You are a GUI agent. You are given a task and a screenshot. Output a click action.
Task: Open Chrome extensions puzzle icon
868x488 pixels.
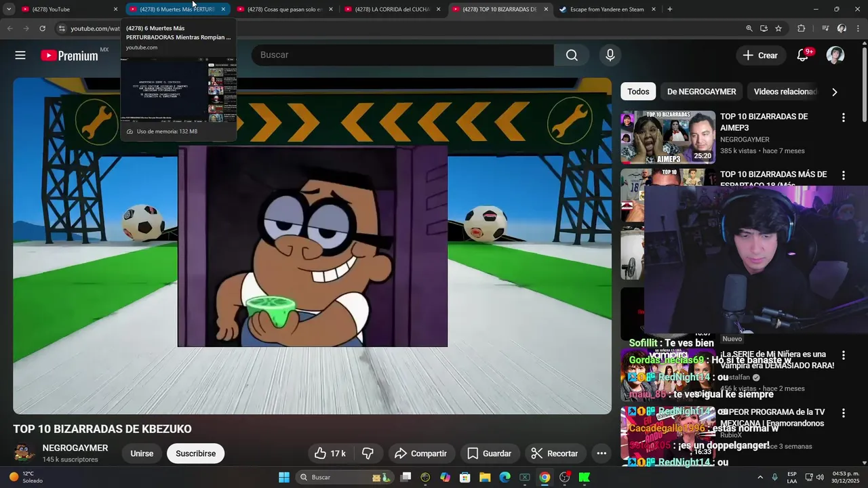802,28
